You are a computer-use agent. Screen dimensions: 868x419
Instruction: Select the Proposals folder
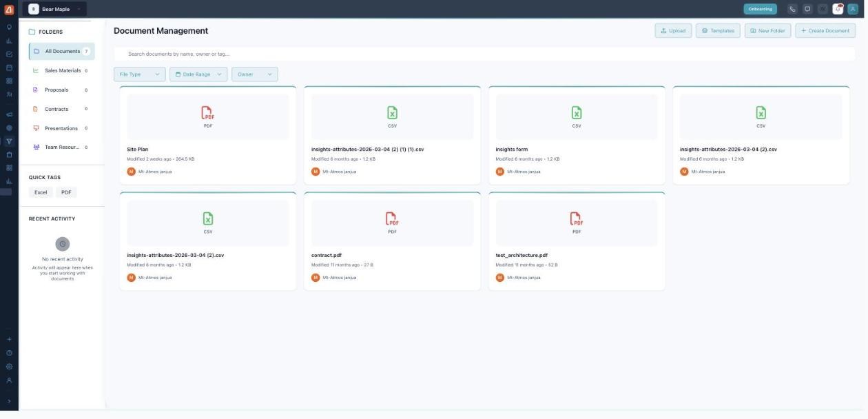[61, 90]
